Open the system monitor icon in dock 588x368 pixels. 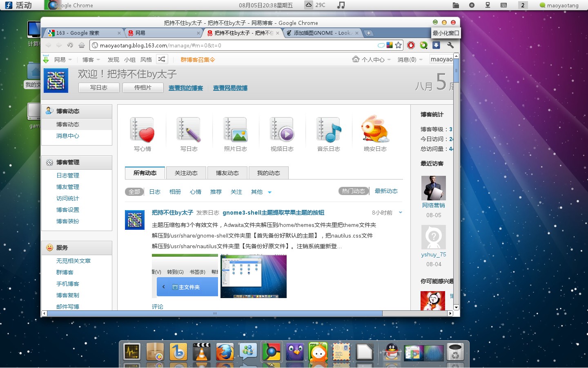tap(132, 352)
